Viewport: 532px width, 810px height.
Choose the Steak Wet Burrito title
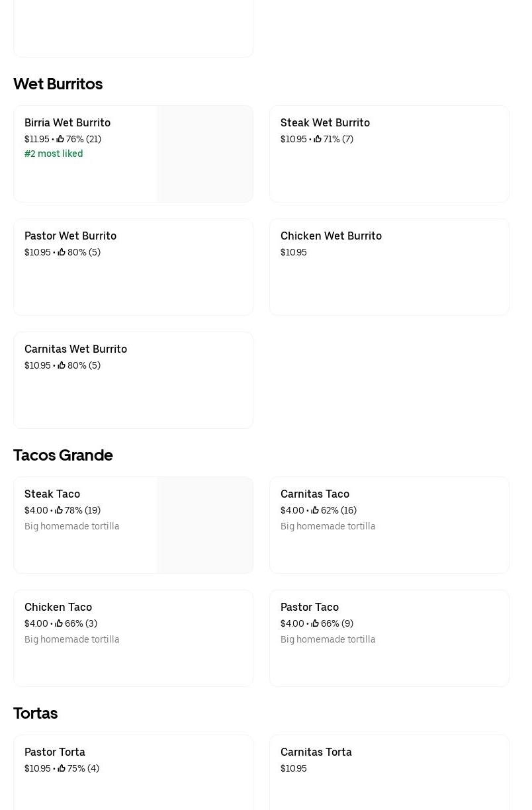325,122
